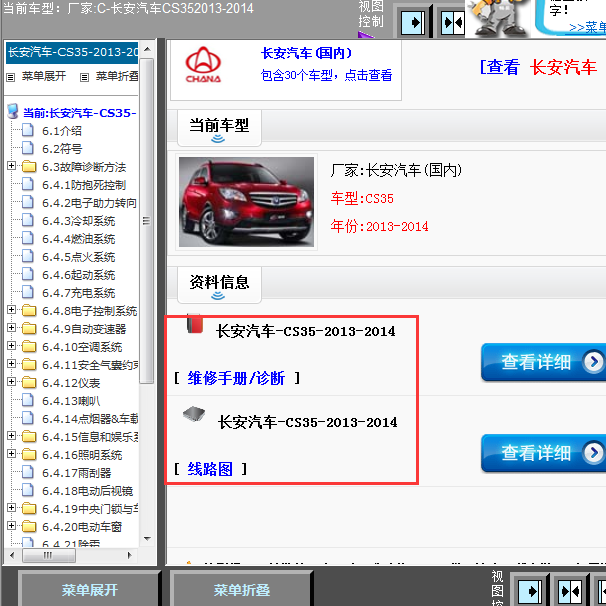
Task: Click sidebar scrollbar up arrow
Action: click(147, 49)
